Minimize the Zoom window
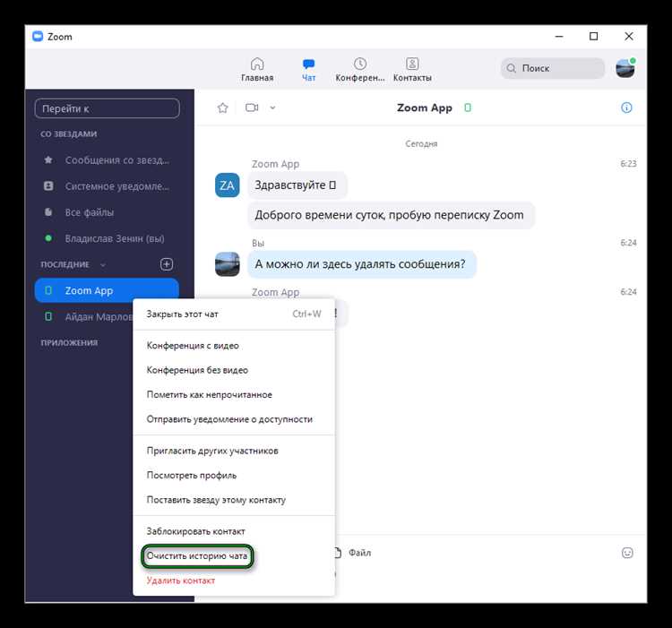672x628 pixels. point(559,37)
